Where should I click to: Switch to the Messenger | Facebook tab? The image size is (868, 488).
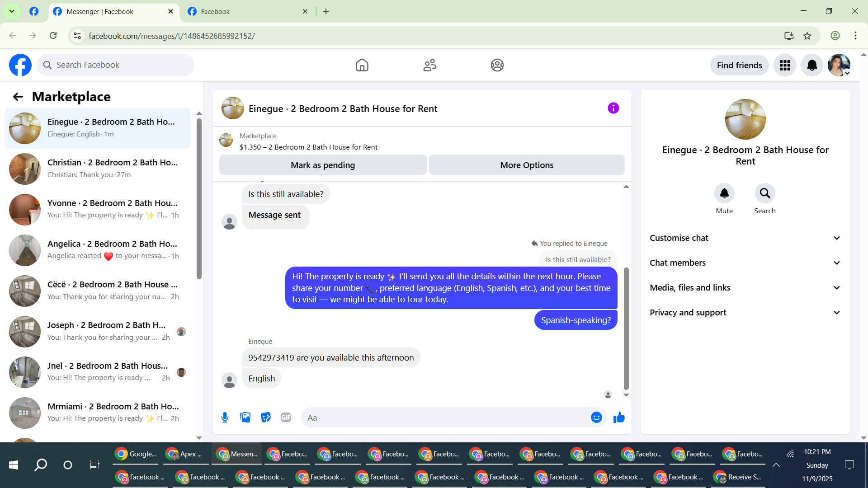(x=113, y=12)
